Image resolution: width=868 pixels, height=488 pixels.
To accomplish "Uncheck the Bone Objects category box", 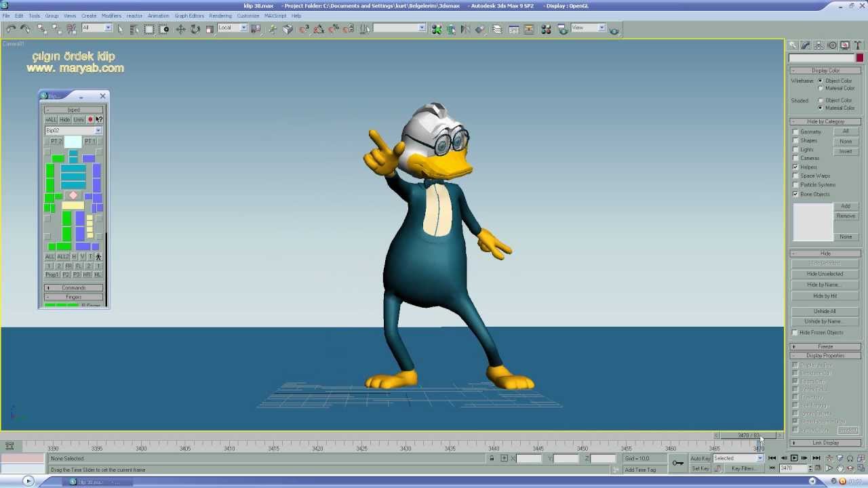I will click(795, 194).
